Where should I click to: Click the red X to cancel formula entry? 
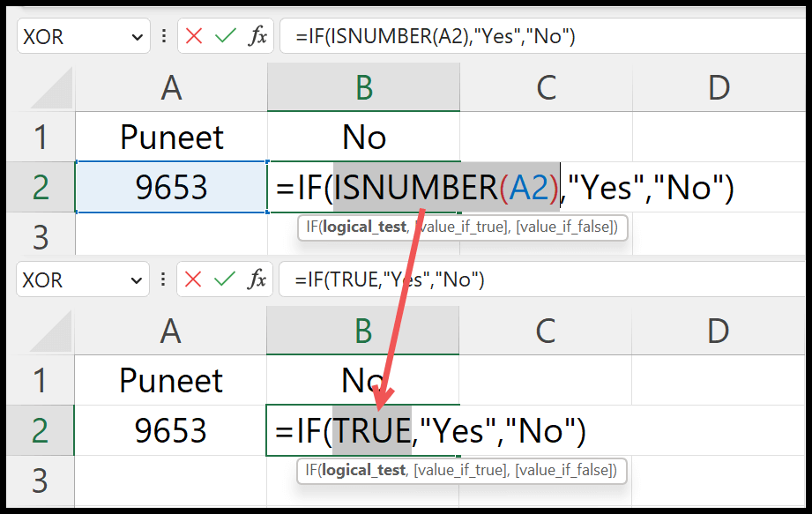196,35
